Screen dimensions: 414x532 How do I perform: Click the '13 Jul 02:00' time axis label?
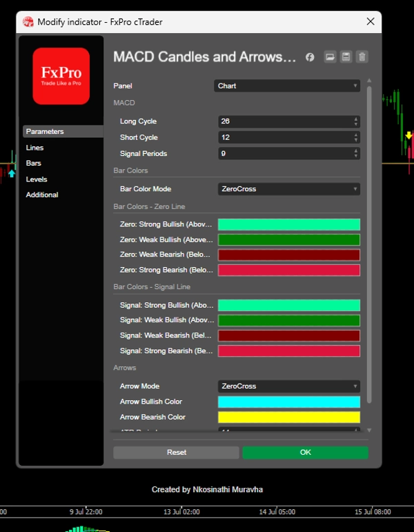pyautogui.click(x=181, y=511)
